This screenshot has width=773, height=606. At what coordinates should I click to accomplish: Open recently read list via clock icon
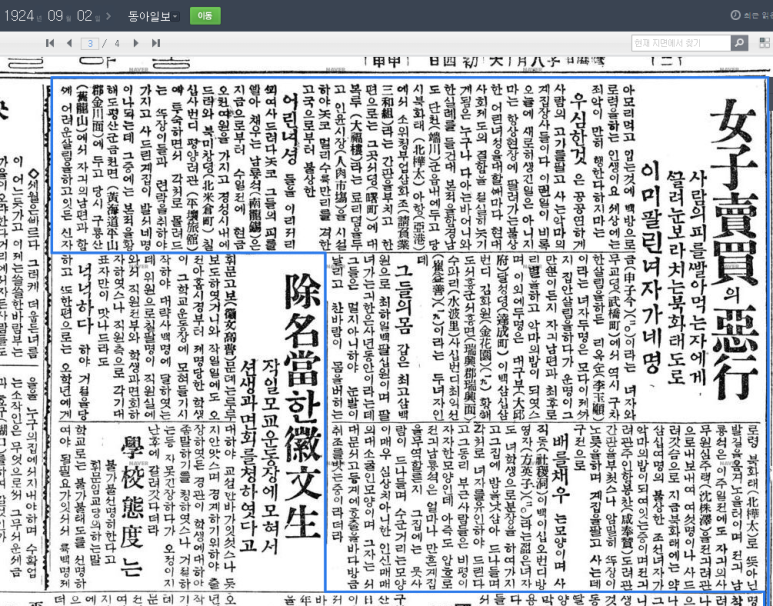point(736,15)
